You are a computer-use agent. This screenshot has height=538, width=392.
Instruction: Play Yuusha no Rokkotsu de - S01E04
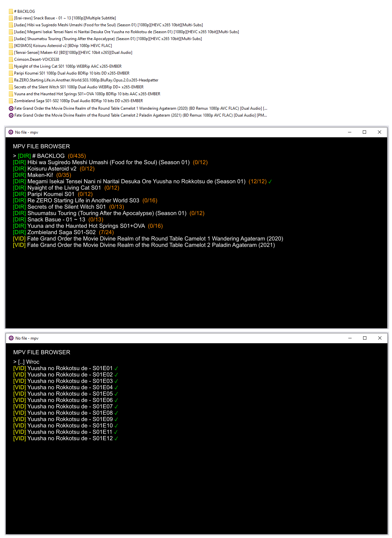[66, 388]
